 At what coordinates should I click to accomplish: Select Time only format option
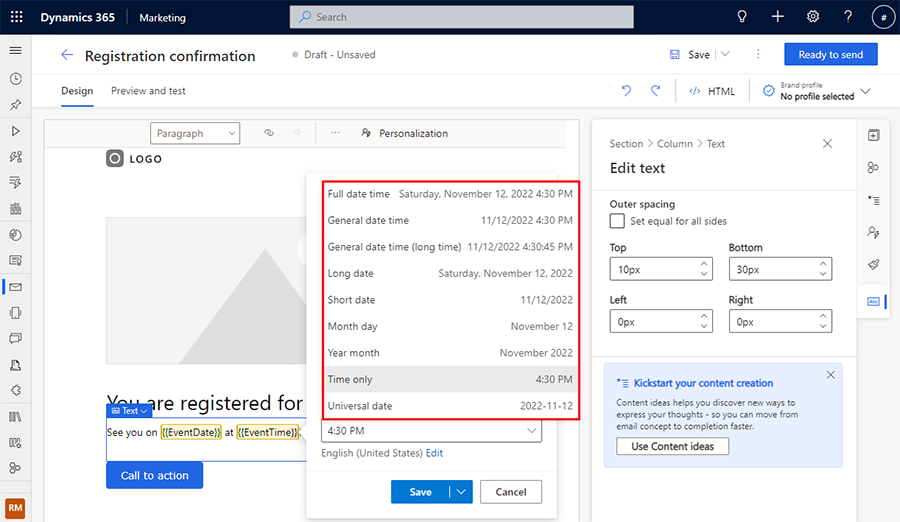(x=450, y=379)
